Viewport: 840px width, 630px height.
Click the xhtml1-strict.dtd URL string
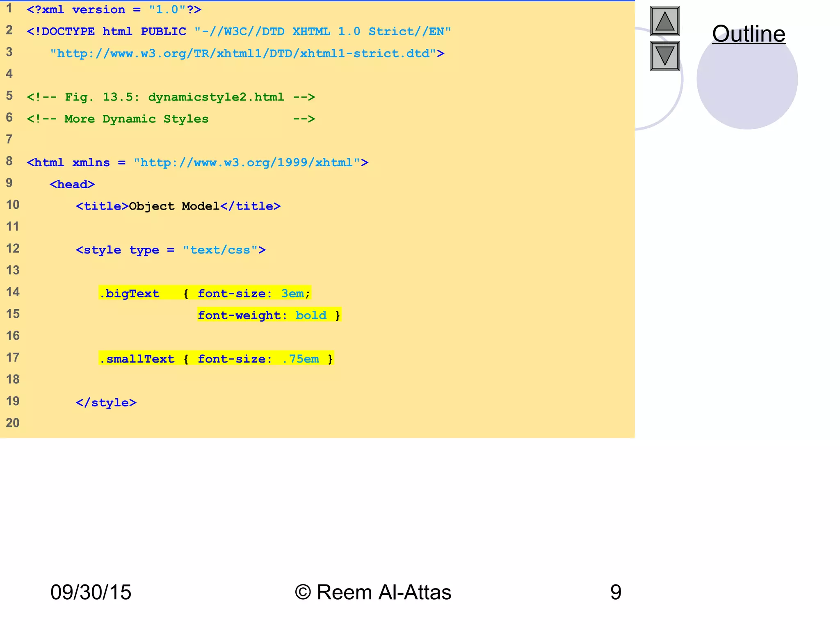click(x=244, y=54)
